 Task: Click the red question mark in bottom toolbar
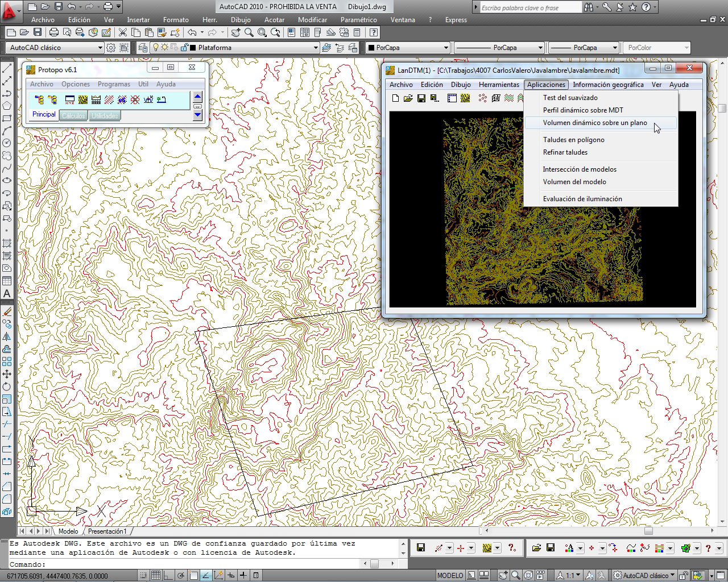[x=708, y=548]
